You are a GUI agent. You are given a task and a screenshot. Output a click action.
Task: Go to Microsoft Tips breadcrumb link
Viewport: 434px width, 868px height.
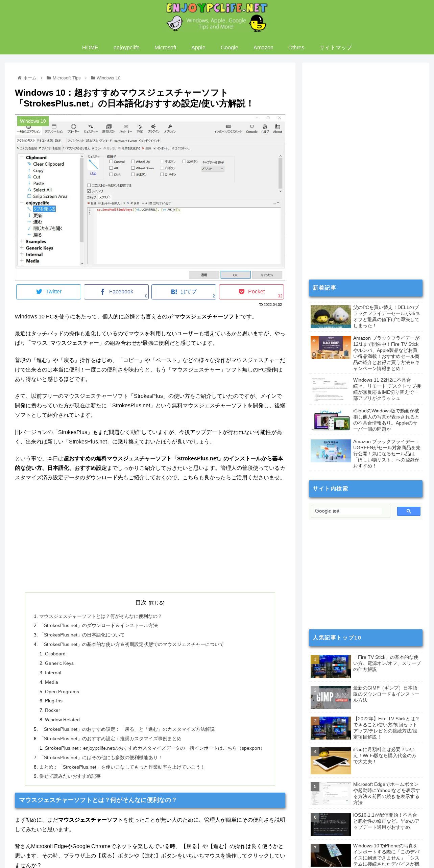(67, 78)
